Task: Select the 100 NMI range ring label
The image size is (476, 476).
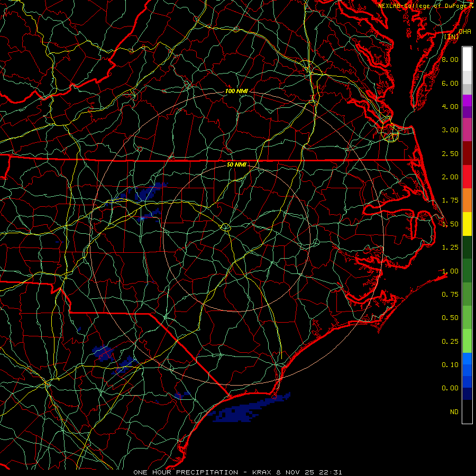Action: [236, 91]
